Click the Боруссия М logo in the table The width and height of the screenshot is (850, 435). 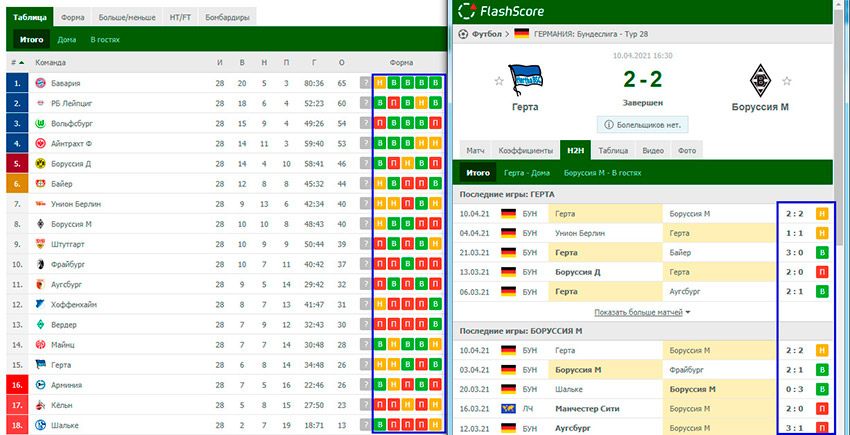pyautogui.click(x=40, y=224)
